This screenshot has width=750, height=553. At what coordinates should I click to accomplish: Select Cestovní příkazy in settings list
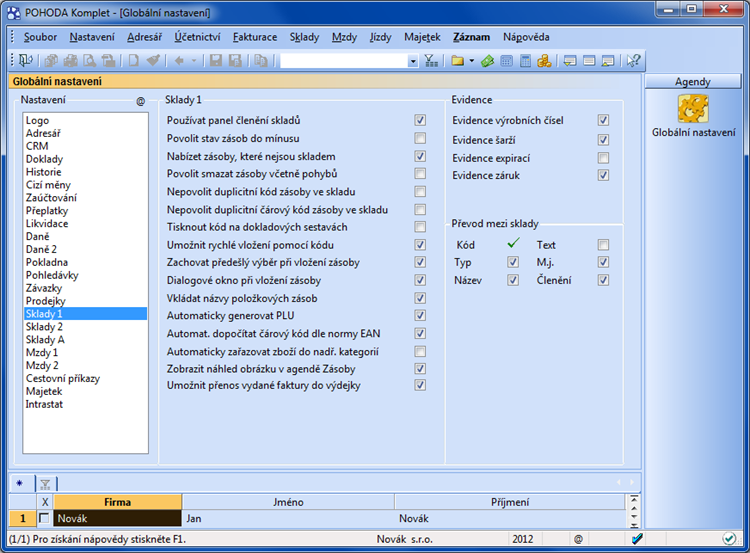86,378
